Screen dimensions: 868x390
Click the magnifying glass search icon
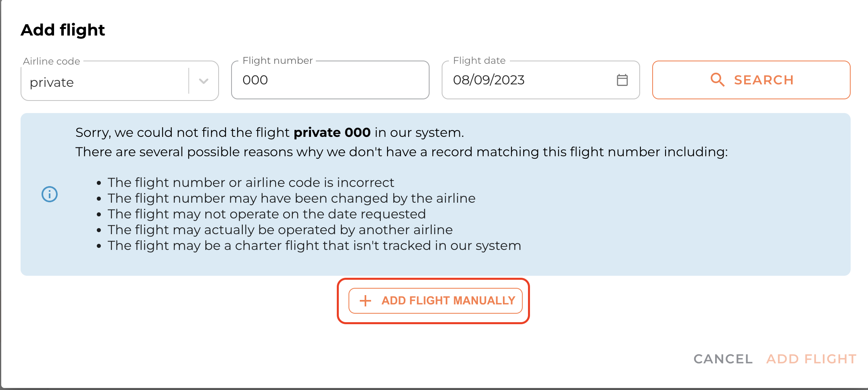[x=717, y=80]
